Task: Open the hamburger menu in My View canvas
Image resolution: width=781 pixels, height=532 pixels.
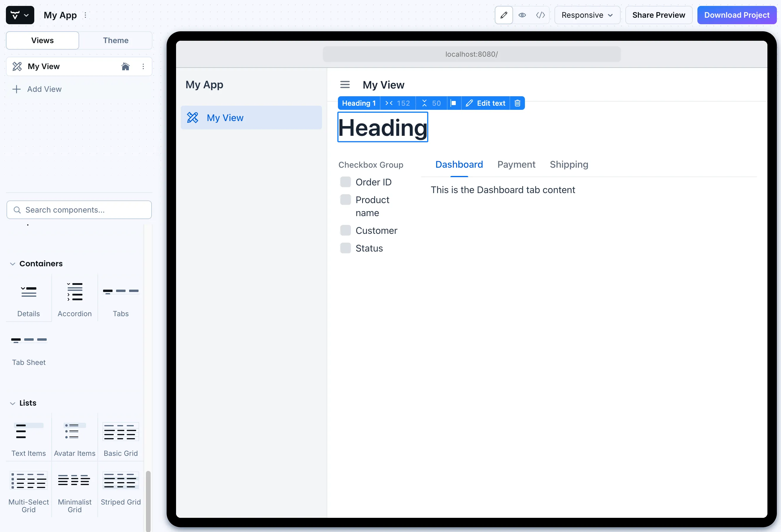Action: click(345, 84)
